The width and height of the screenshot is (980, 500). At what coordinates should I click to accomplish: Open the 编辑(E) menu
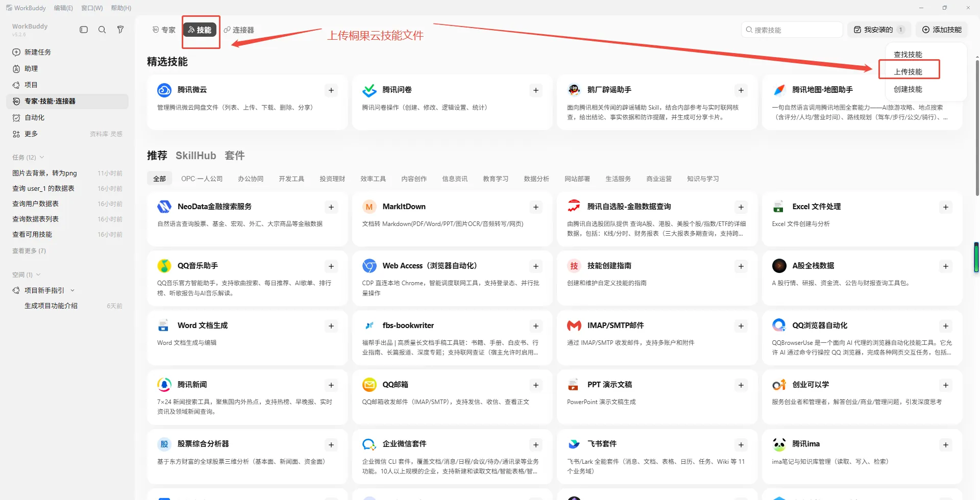point(63,8)
